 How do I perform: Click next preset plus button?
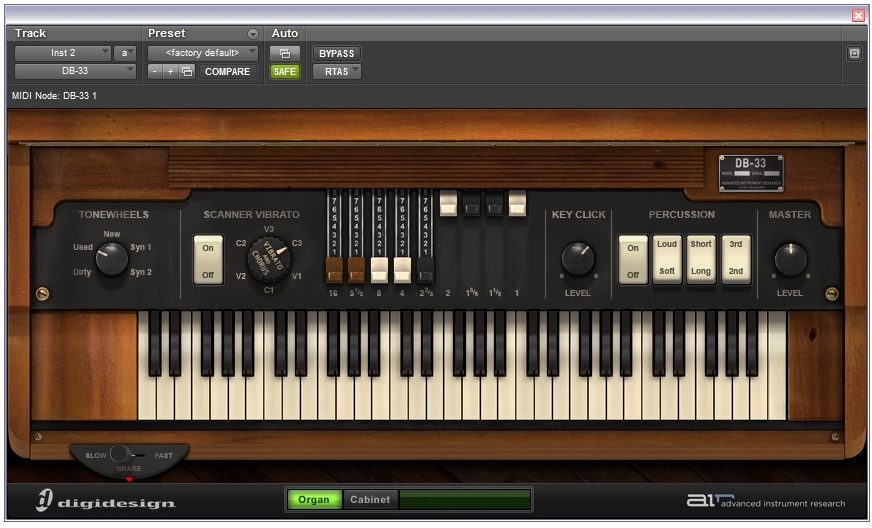click(171, 72)
